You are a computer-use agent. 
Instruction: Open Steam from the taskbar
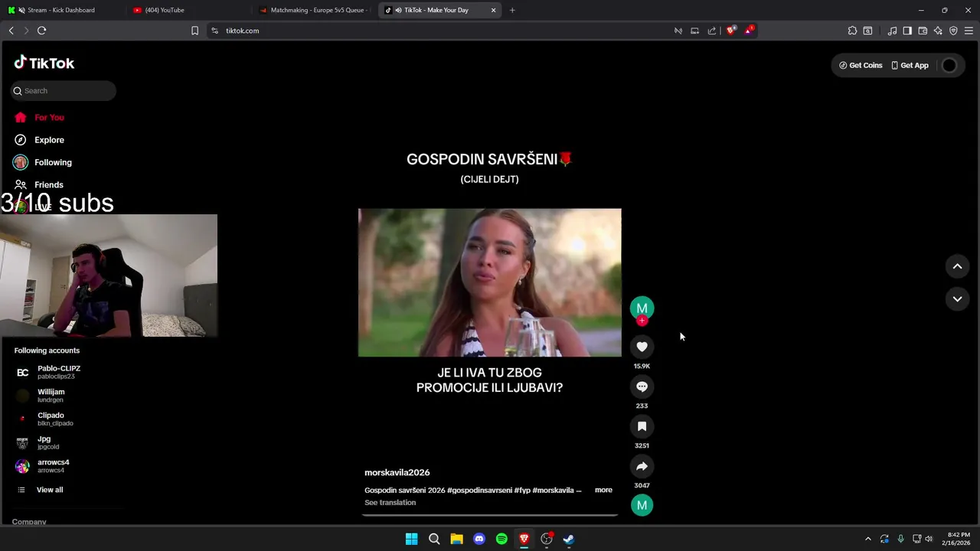point(569,539)
